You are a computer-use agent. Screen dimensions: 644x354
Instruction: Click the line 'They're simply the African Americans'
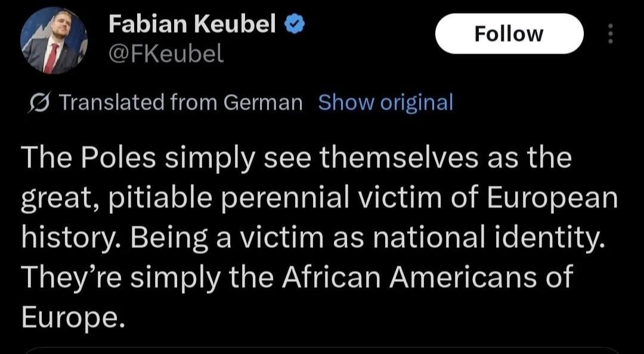(x=296, y=277)
